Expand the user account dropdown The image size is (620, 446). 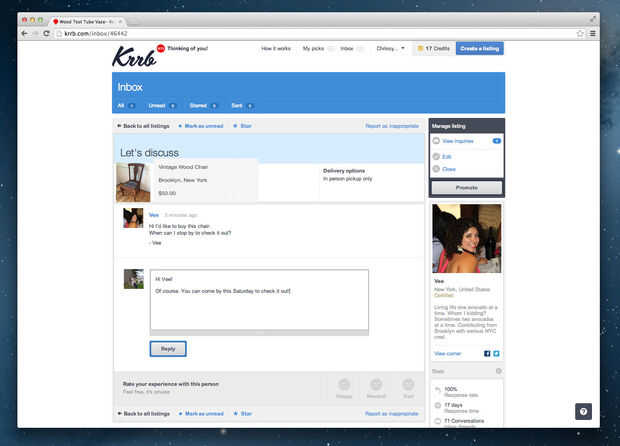tap(390, 48)
